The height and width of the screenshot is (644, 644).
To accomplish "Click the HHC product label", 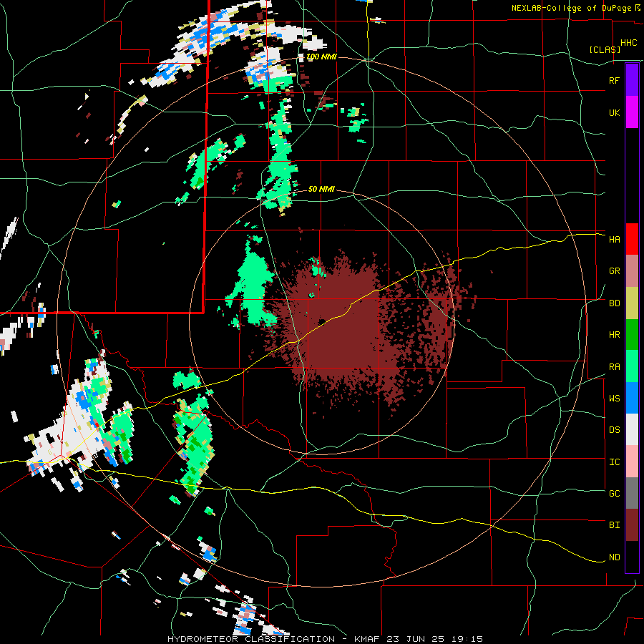I will (628, 43).
